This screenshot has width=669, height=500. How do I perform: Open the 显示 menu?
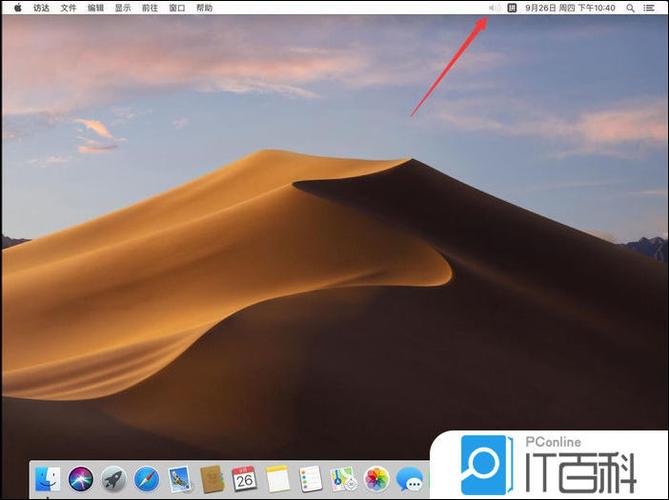point(123,8)
